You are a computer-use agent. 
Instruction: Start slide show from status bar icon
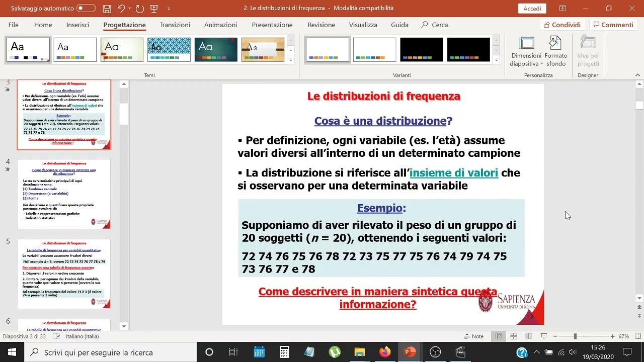[x=543, y=336]
